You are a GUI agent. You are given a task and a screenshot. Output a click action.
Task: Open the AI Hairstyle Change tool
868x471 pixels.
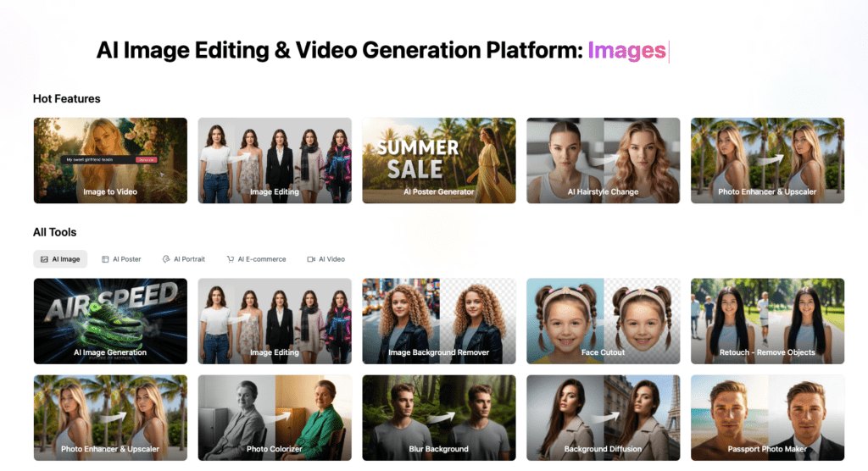pos(603,161)
